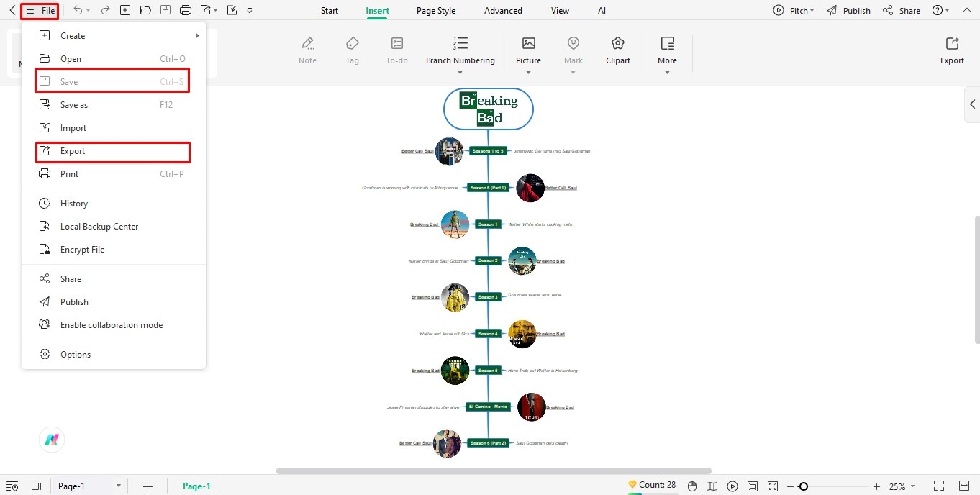
Task: Click the Share button in title bar
Action: tap(902, 11)
